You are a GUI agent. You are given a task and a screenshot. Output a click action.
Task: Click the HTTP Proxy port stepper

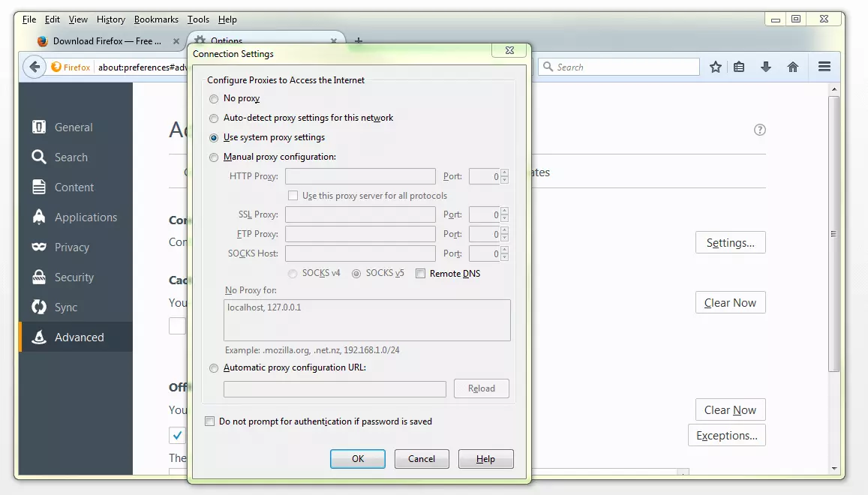504,176
